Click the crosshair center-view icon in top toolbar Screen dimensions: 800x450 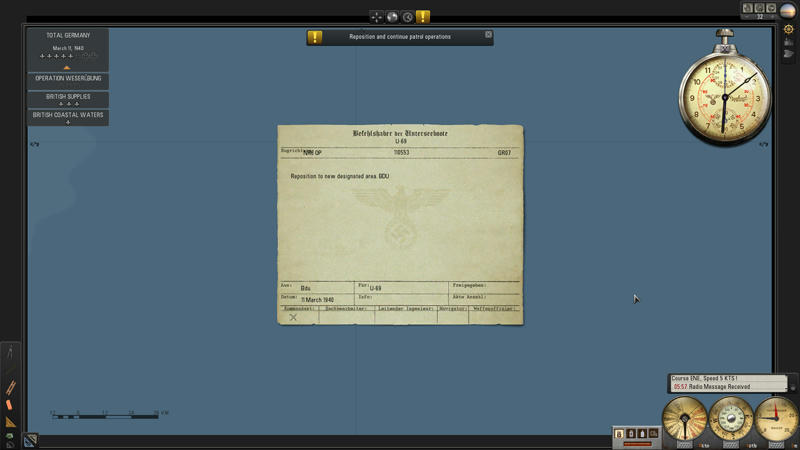(x=377, y=17)
